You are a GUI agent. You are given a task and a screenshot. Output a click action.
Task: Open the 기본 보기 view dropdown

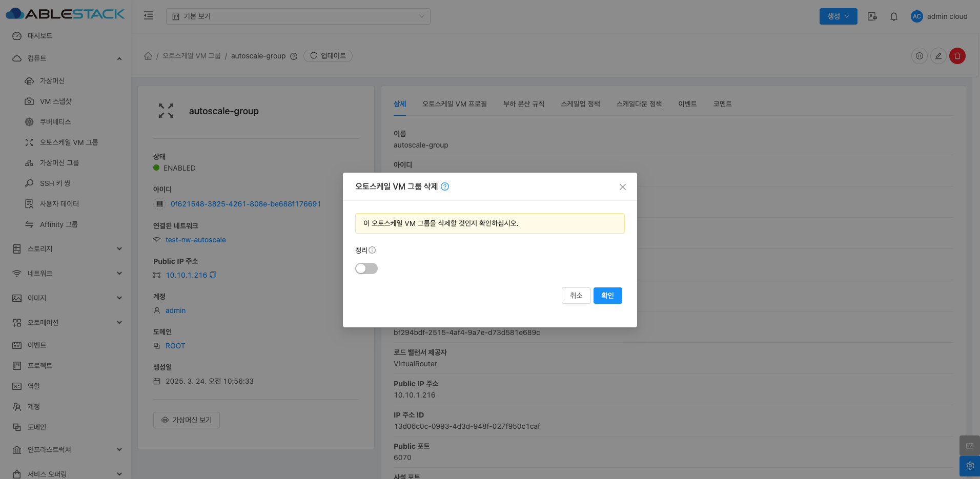pos(298,16)
